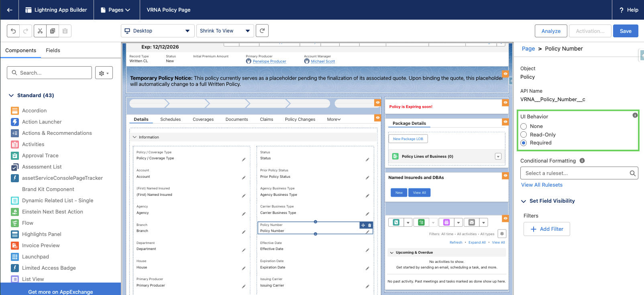Viewport: 644px width, 295px height.
Task: Select the Action Launcher component icon
Action: pyautogui.click(x=15, y=122)
